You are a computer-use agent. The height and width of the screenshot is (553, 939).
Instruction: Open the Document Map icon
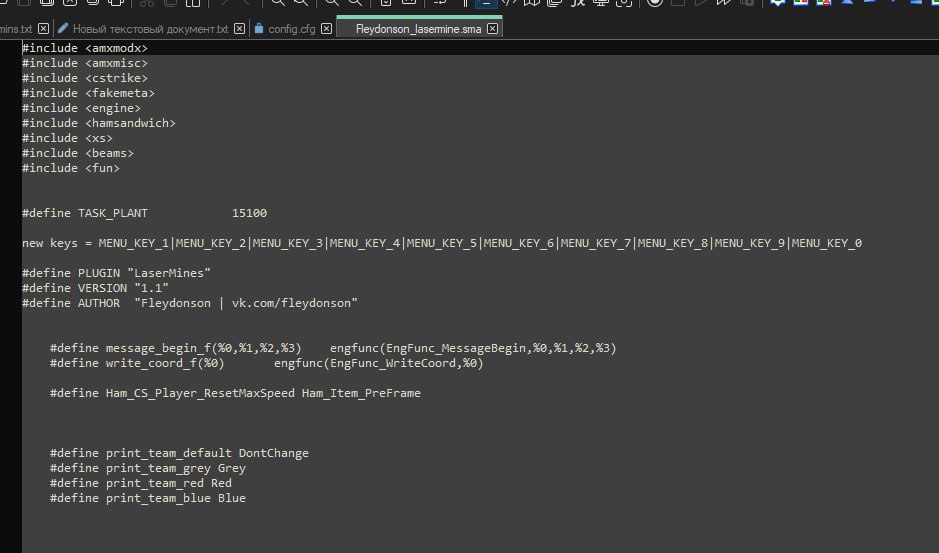pyautogui.click(x=532, y=2)
